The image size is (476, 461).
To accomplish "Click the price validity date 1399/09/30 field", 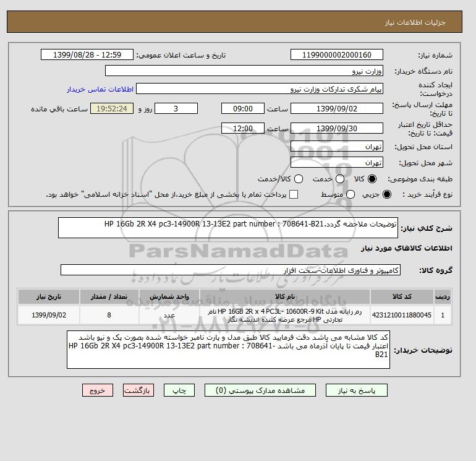I will [x=337, y=128].
